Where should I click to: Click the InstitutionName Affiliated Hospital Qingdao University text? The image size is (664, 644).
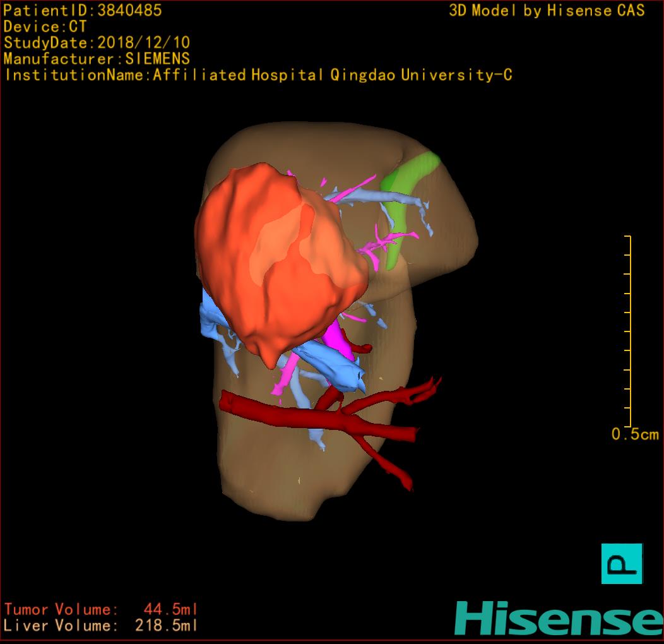point(258,75)
